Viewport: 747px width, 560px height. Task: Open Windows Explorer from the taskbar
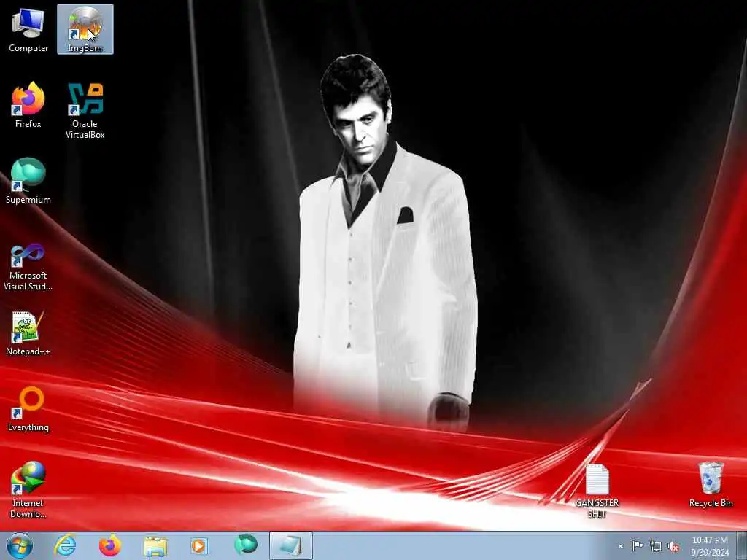point(155,545)
